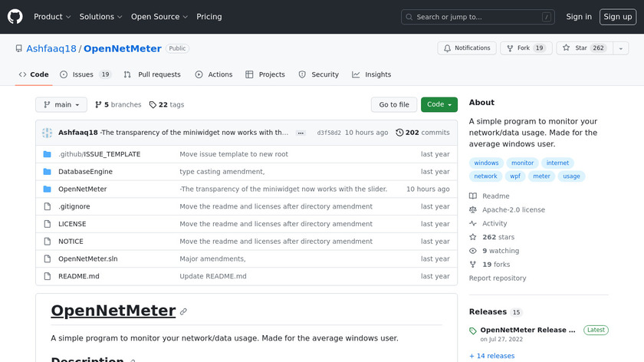The image size is (644, 362).
Task: View the 22 tags
Action: tap(167, 104)
